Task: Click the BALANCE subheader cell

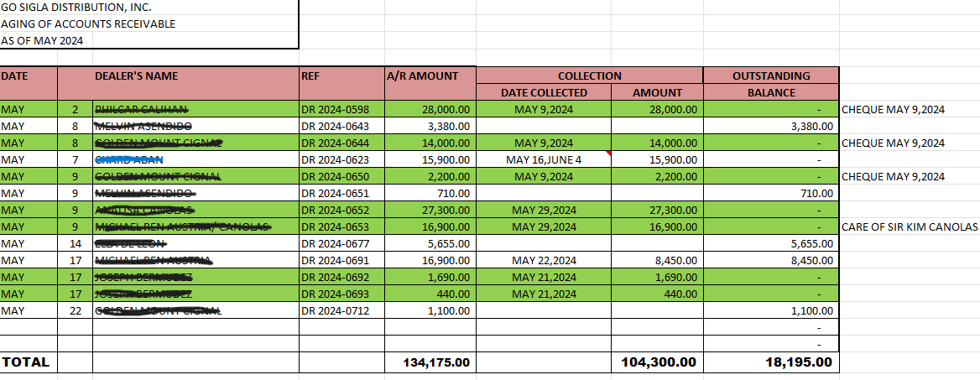Action: click(771, 92)
